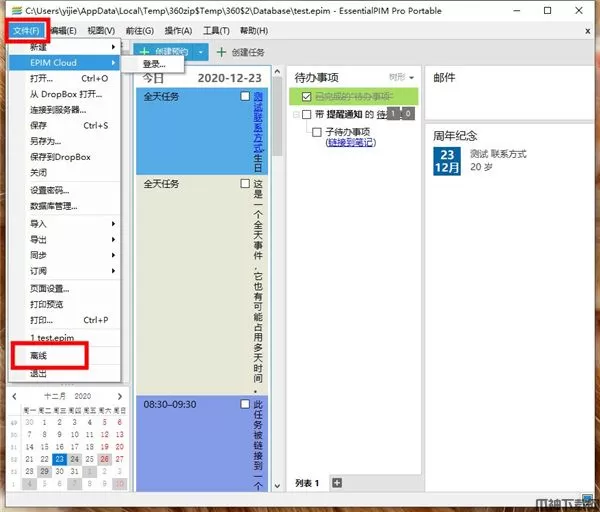The height and width of the screenshot is (512, 600).
Task: Click the 邮件 panel heading
Action: [444, 78]
